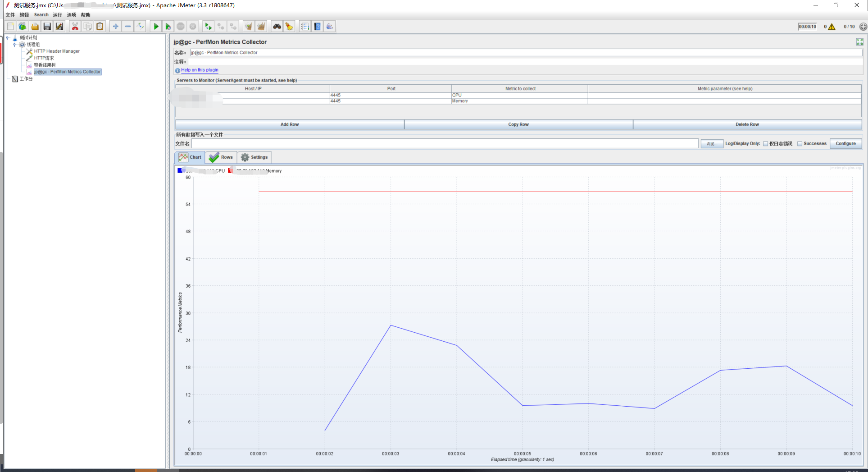Screen dimensions: 868x472
Task: Click the remote shutdown all icon
Action: [232, 27]
